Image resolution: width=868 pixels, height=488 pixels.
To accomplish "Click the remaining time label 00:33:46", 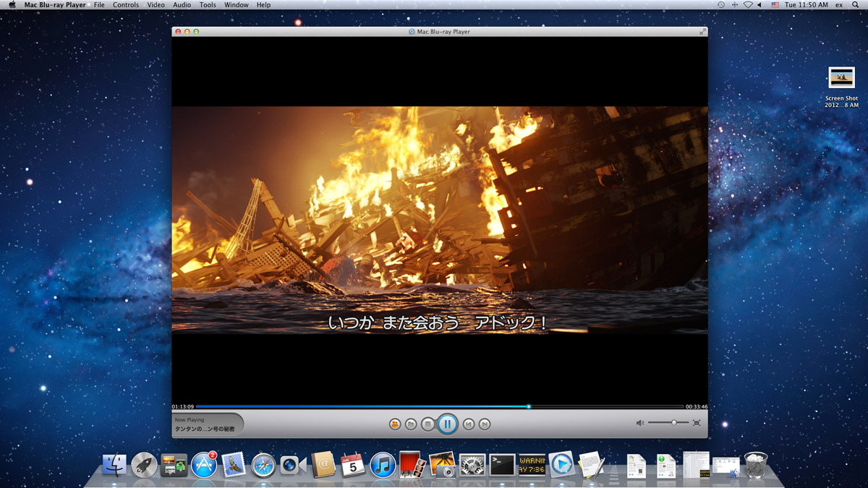I will point(697,407).
